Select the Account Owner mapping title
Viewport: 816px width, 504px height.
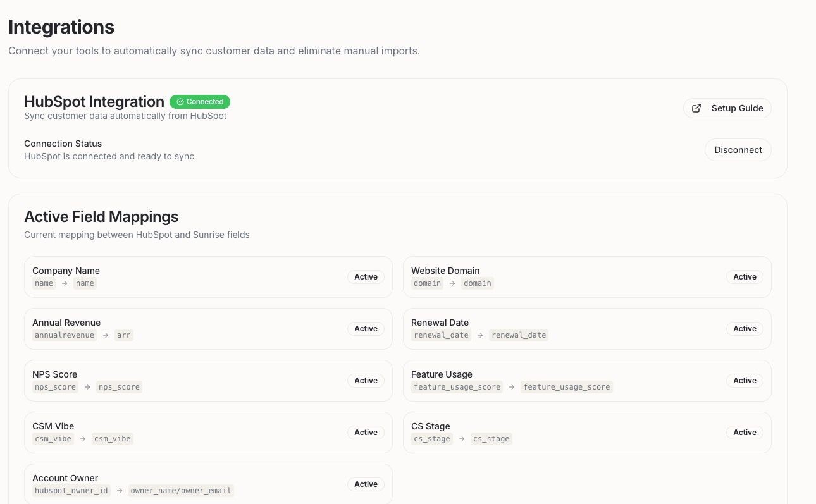(x=65, y=478)
